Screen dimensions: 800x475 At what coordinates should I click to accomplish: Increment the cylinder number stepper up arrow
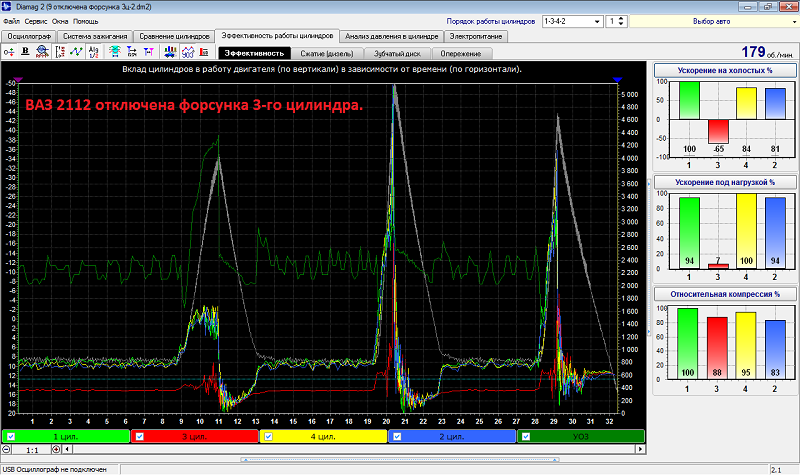[621, 19]
